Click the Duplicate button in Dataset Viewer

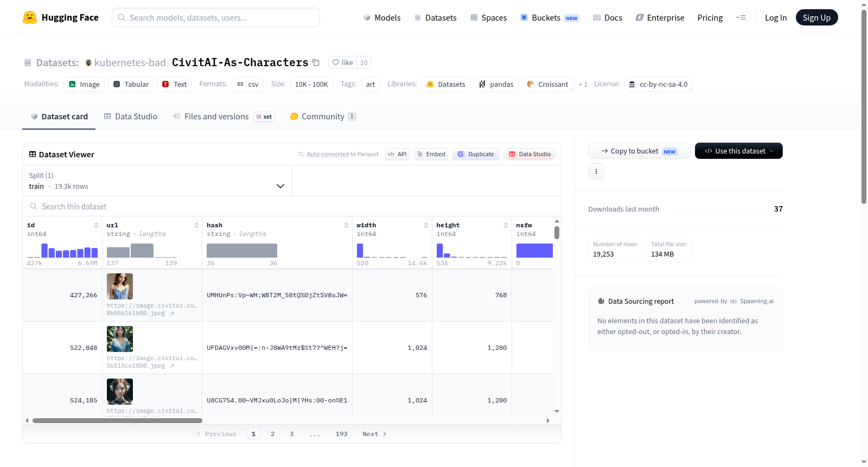[x=476, y=154]
